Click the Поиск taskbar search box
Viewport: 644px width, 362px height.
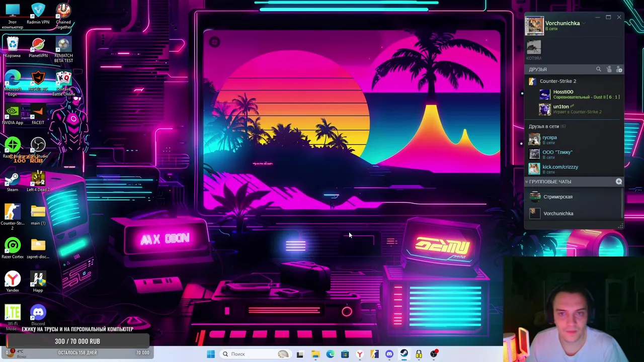click(x=256, y=354)
